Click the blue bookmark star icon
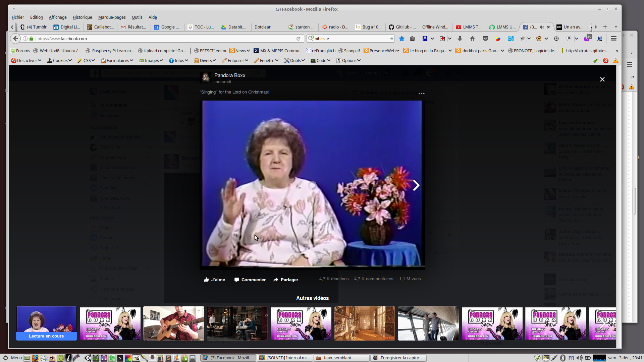Screen dimensions: 644x362 (401, 39)
